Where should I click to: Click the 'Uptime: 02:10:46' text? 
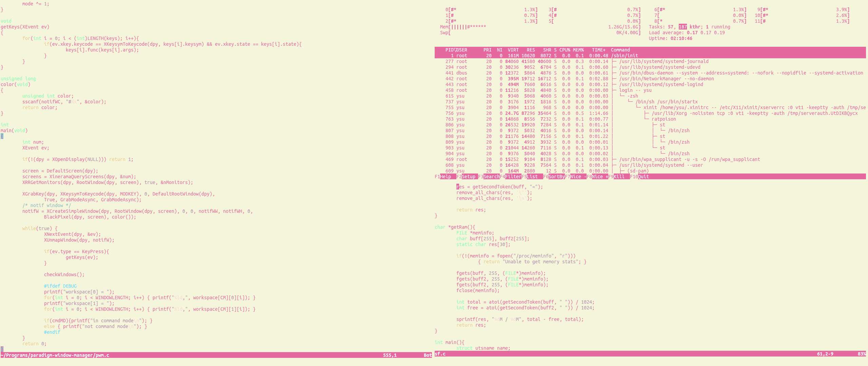tap(670, 38)
